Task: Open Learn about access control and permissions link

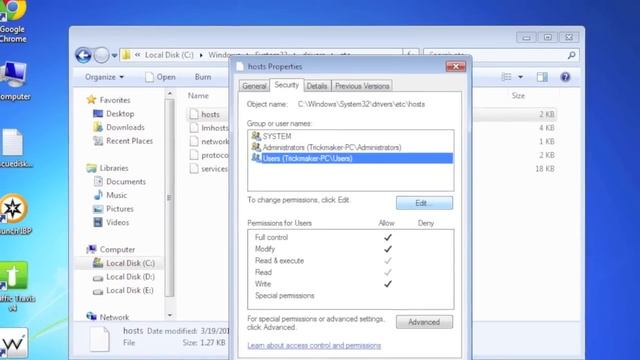Action: 314,345
